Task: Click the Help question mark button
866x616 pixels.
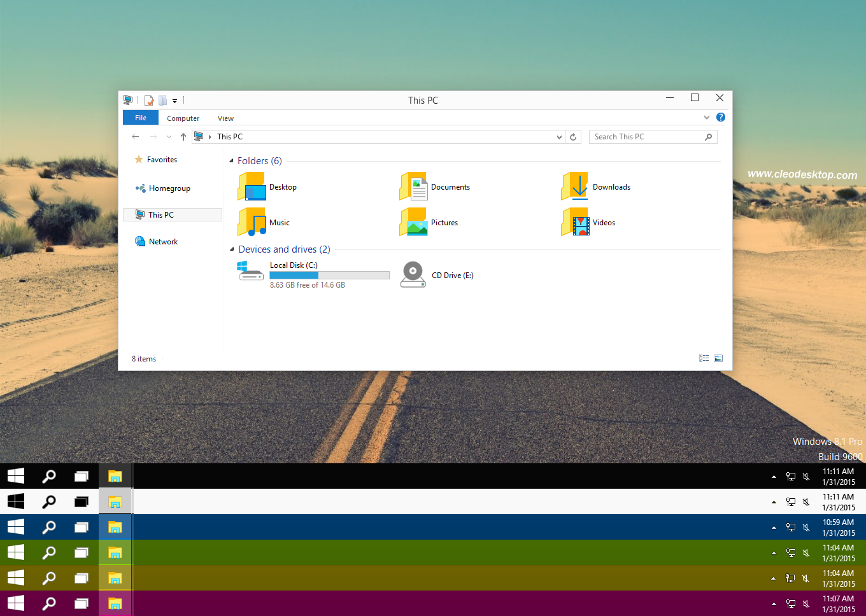Action: 720,118
